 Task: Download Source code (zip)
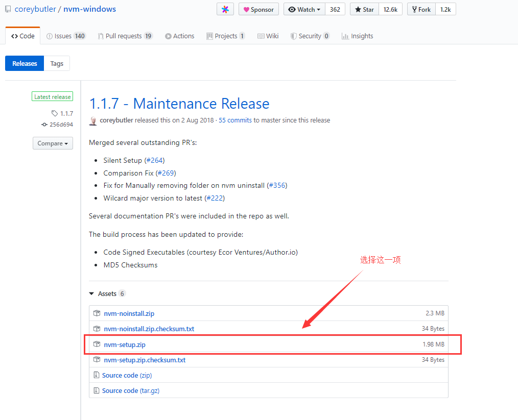click(127, 375)
